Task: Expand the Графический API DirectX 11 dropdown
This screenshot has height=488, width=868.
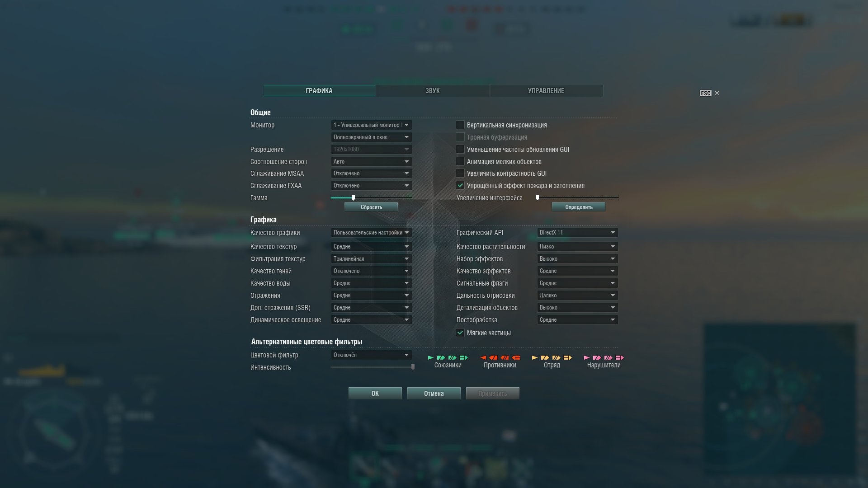Action: [577, 232]
